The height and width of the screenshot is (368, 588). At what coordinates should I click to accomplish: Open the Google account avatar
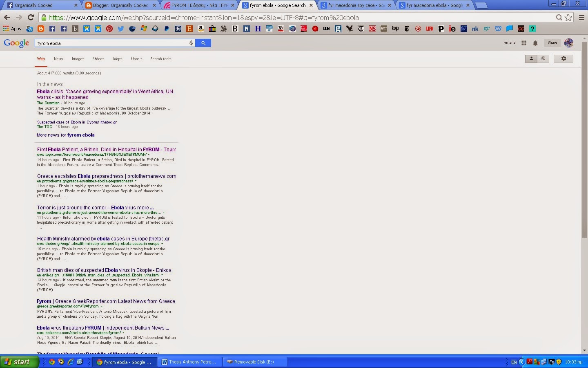point(568,43)
